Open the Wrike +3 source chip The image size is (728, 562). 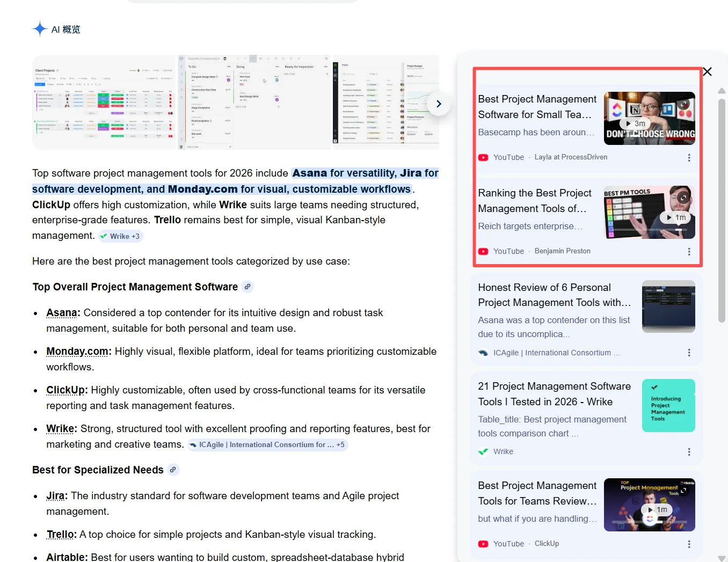coord(120,236)
